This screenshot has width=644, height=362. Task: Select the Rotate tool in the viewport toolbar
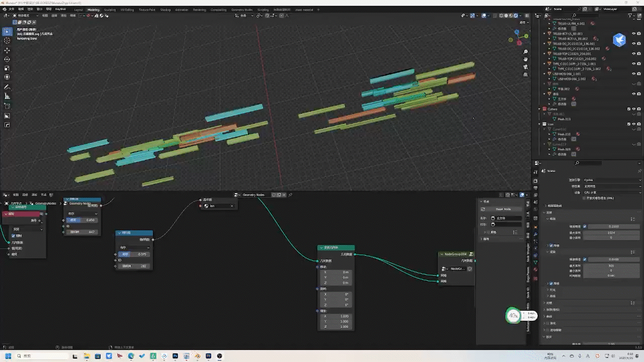tap(7, 59)
